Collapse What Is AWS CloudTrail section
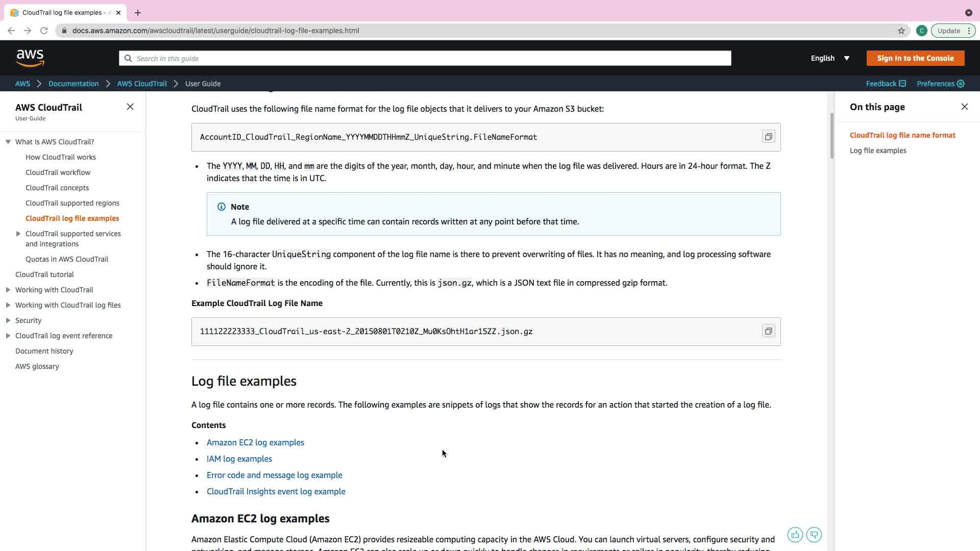This screenshot has width=980, height=551. point(8,142)
